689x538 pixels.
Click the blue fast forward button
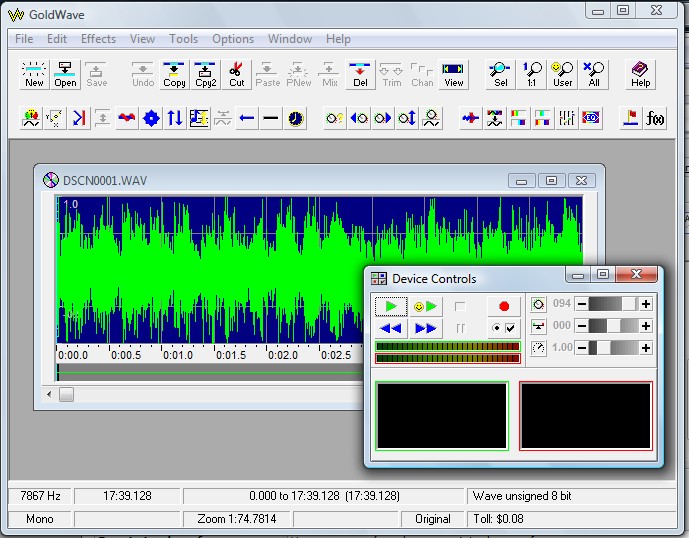[x=425, y=328]
